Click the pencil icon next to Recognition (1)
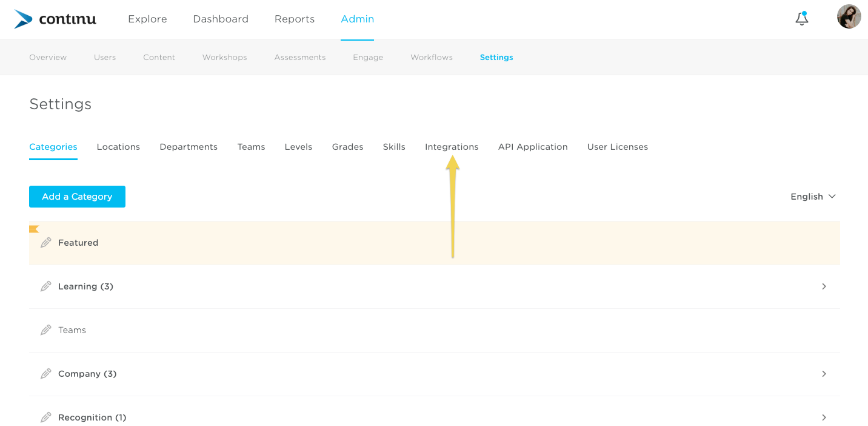Viewport: 868px width, 426px height. tap(46, 418)
